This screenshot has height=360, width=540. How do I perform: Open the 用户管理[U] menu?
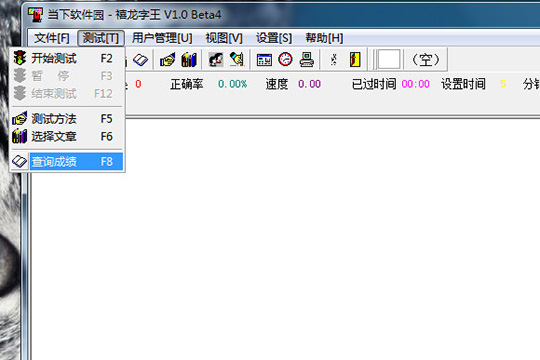point(162,38)
